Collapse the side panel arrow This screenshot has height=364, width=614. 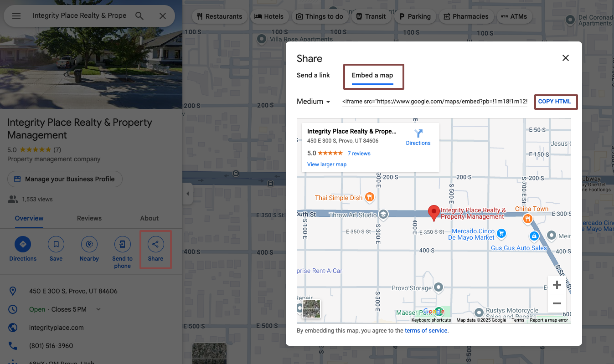[x=187, y=194]
